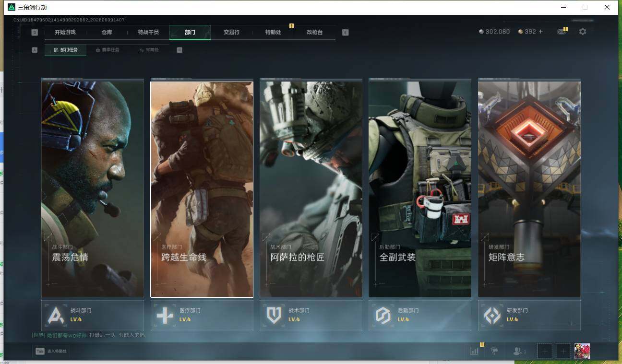The height and width of the screenshot is (364, 622).
Task: Select the 跨越生命线 medical mission card
Action: tap(202, 189)
